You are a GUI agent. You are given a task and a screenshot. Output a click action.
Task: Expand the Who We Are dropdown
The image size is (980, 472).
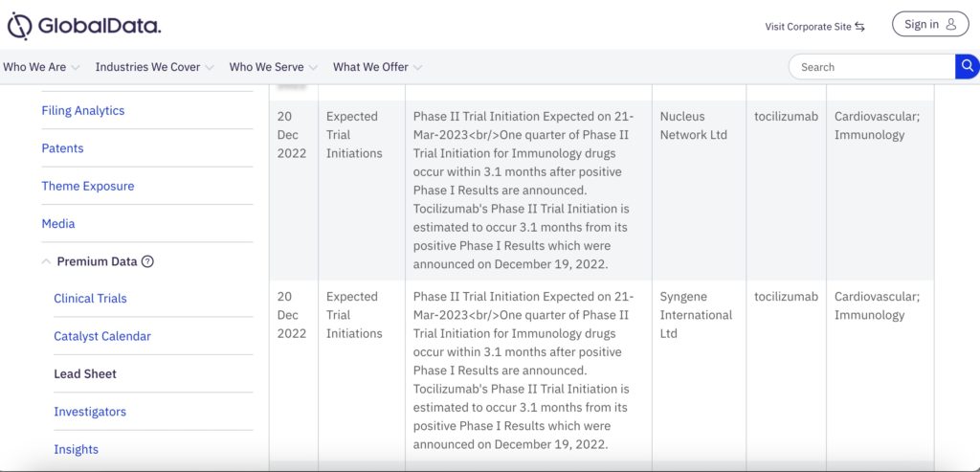(41, 67)
